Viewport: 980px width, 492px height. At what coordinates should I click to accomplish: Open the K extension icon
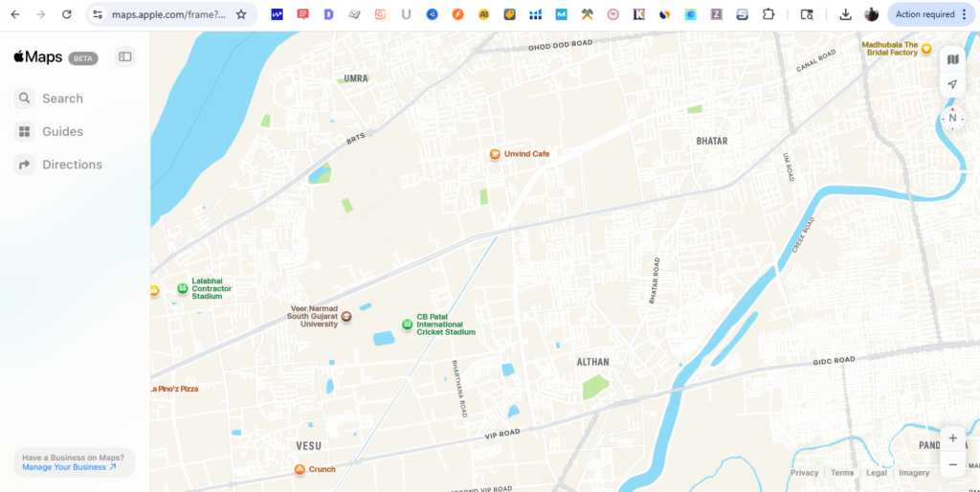(638, 14)
